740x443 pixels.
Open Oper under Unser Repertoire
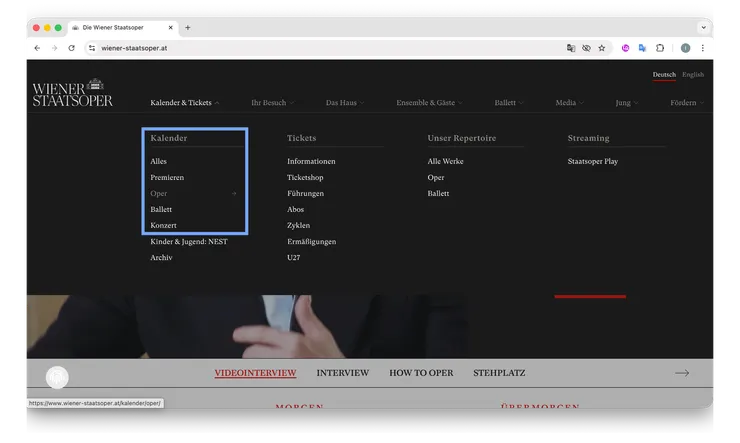point(436,177)
